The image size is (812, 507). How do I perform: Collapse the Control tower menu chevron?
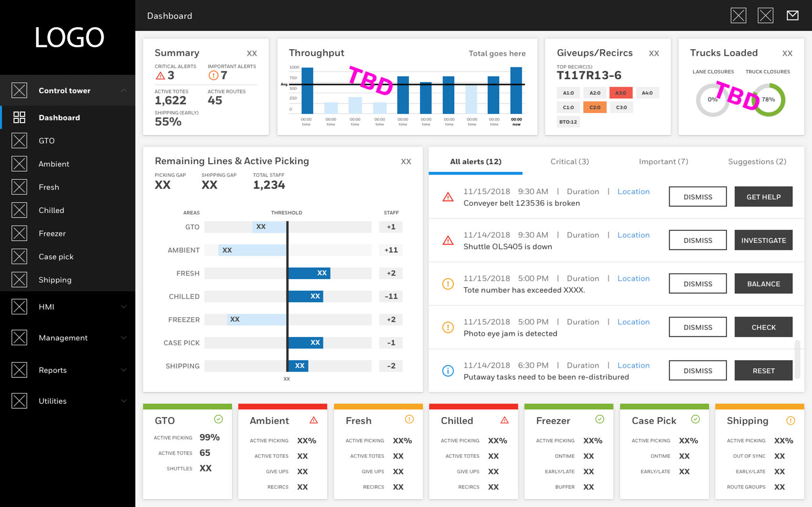pyautogui.click(x=124, y=90)
